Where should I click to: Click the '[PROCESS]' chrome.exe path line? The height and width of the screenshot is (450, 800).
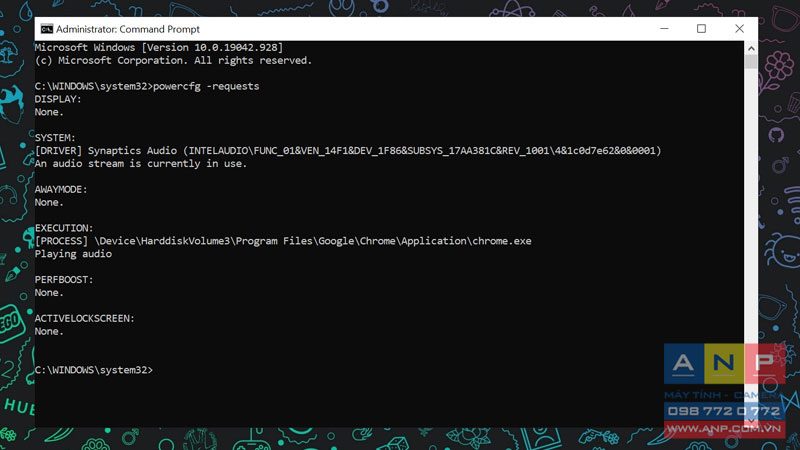tap(283, 241)
